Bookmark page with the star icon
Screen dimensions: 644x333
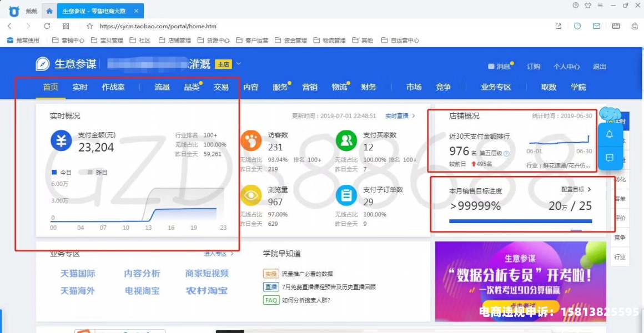89,26
